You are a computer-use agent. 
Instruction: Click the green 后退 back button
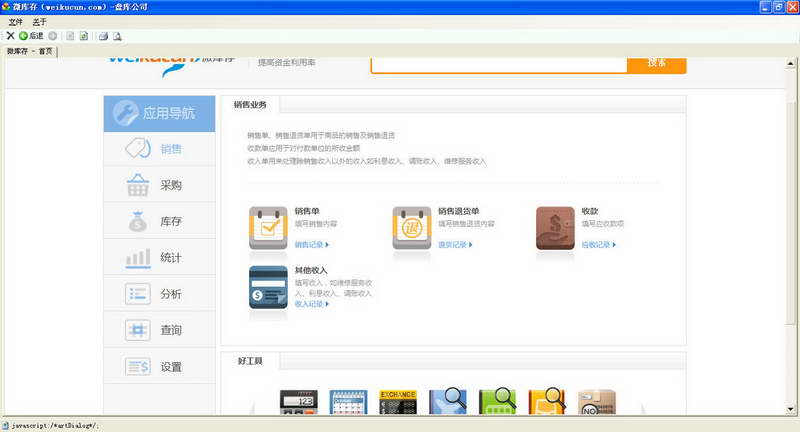pyautogui.click(x=30, y=36)
